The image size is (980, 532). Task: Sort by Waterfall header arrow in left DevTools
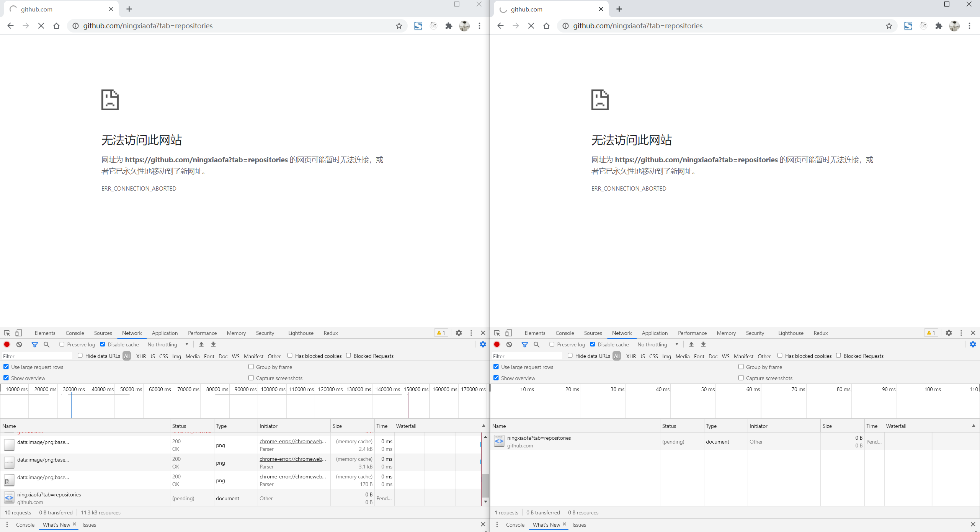pos(483,426)
